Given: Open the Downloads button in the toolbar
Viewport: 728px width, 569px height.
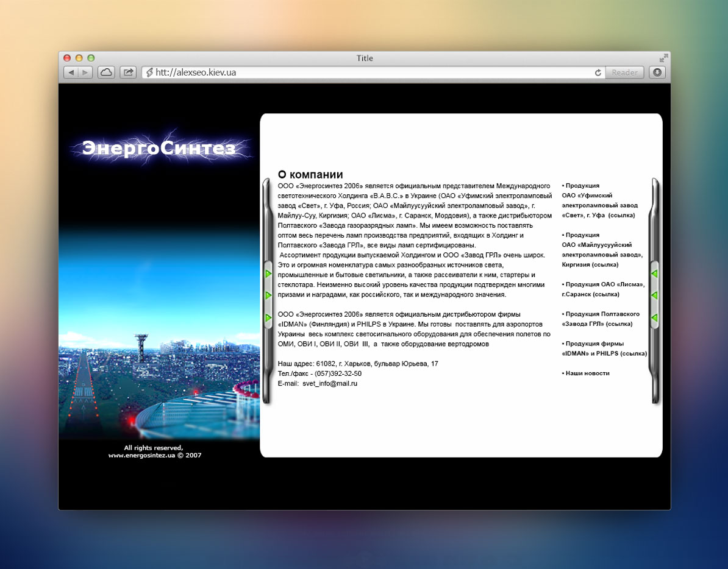Looking at the screenshot, I should [x=657, y=72].
